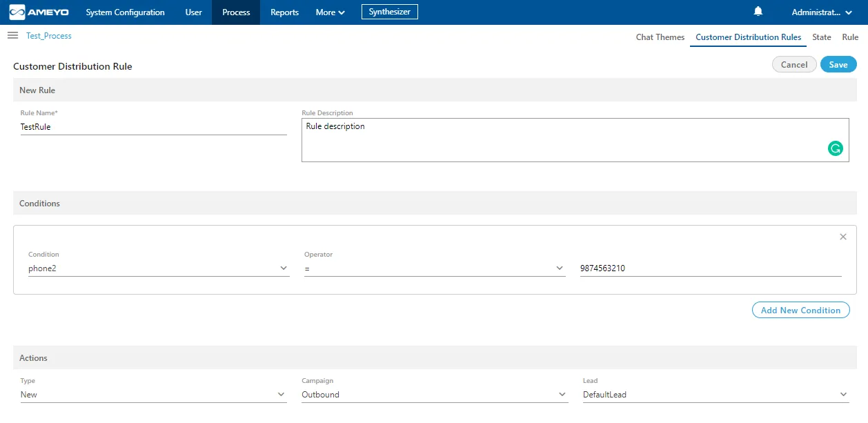This screenshot has width=868, height=423.
Task: Click the Actions section header
Action: point(435,358)
